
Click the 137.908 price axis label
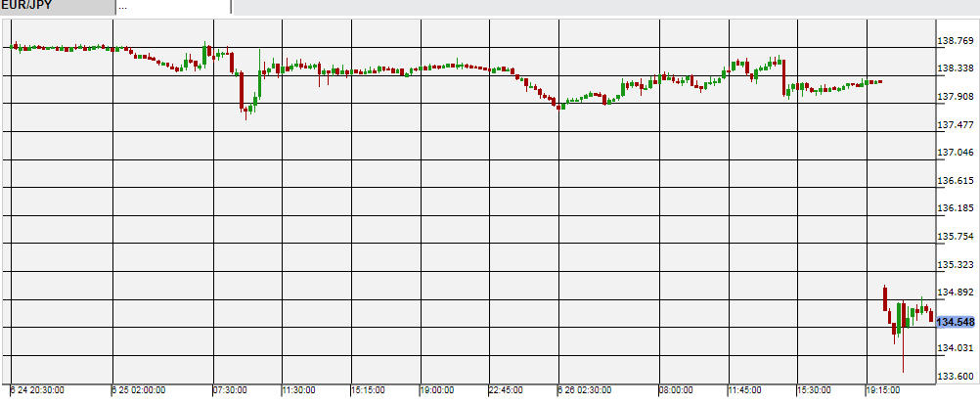pos(955,97)
